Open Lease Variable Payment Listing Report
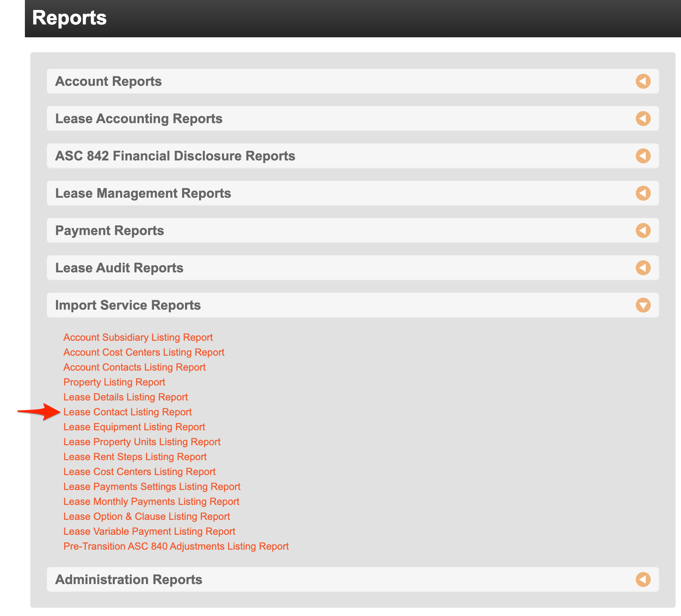The width and height of the screenshot is (681, 616). coord(149,531)
